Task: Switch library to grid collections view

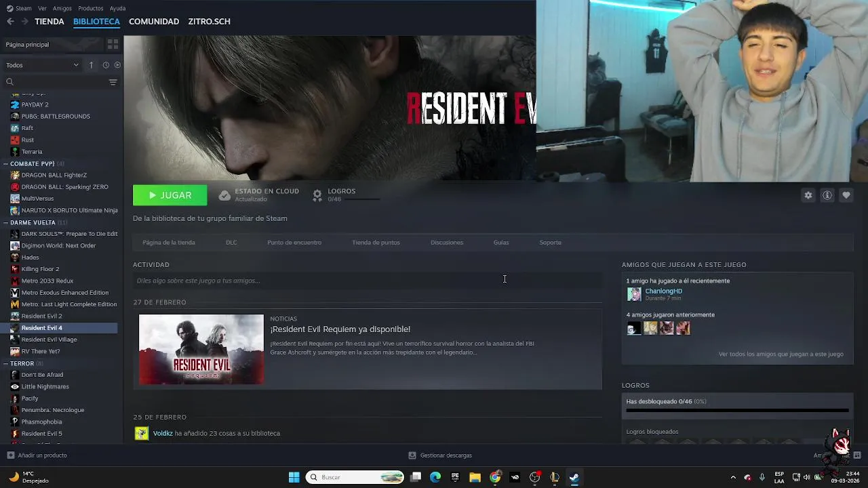Action: click(113, 44)
